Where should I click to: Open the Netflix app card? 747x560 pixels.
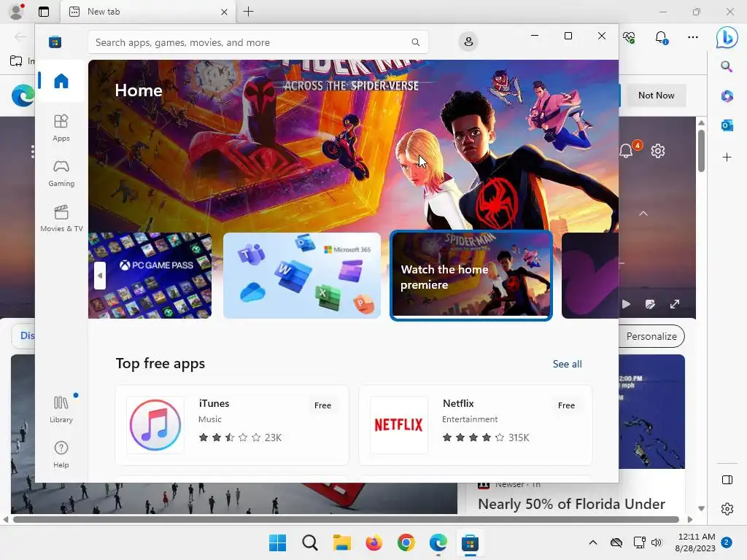(x=476, y=425)
